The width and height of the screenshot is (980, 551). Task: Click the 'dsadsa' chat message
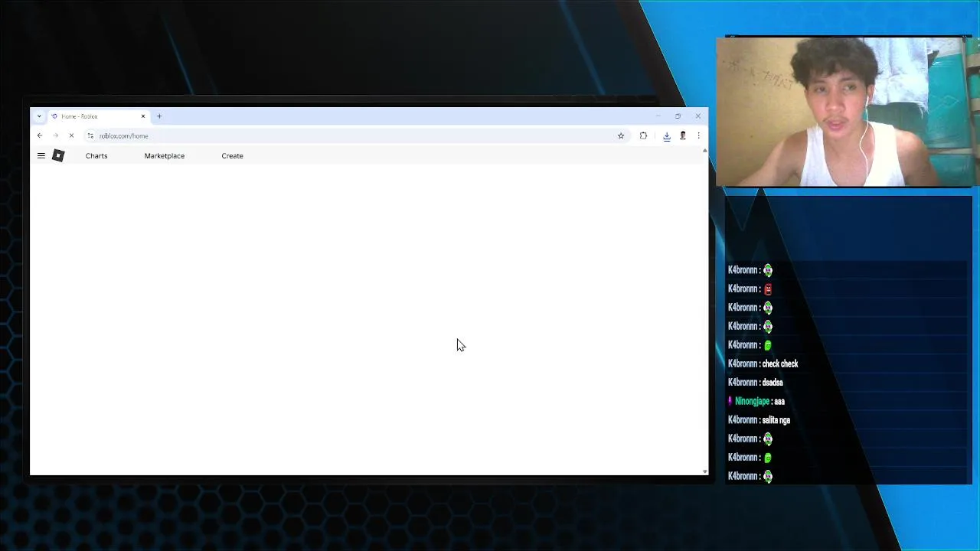(773, 383)
